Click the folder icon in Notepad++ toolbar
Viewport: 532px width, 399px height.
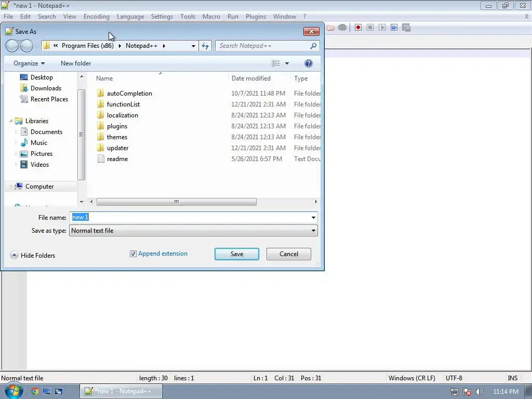(x=330, y=28)
